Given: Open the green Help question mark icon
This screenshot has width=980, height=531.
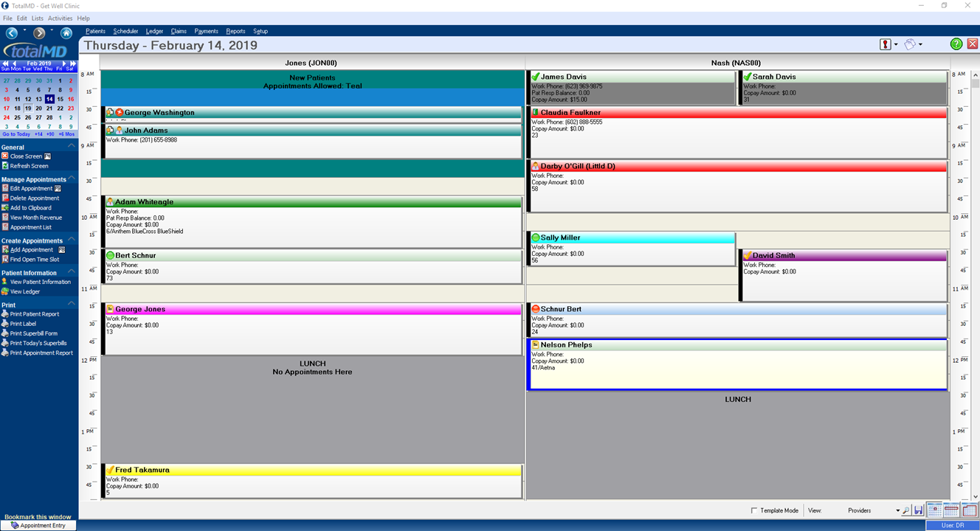Looking at the screenshot, I should pos(956,44).
